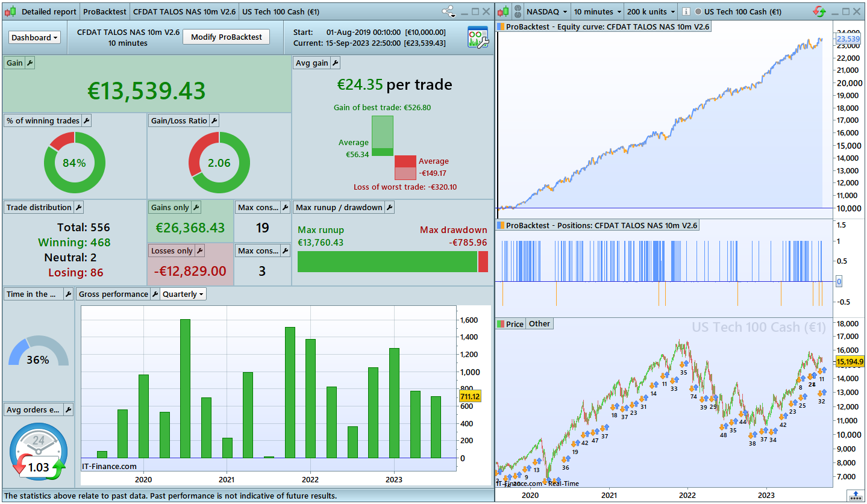Click the green max runup bar
The width and height of the screenshot is (867, 504).
click(x=387, y=262)
